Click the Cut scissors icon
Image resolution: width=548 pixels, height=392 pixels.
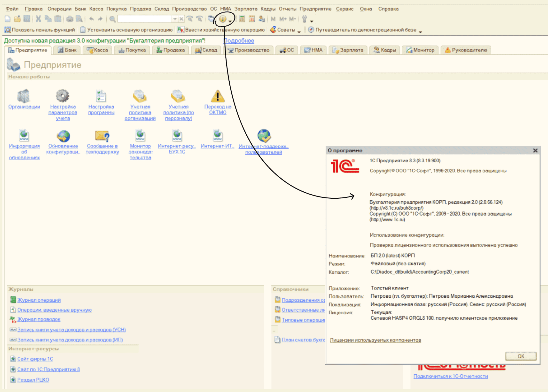[38, 19]
